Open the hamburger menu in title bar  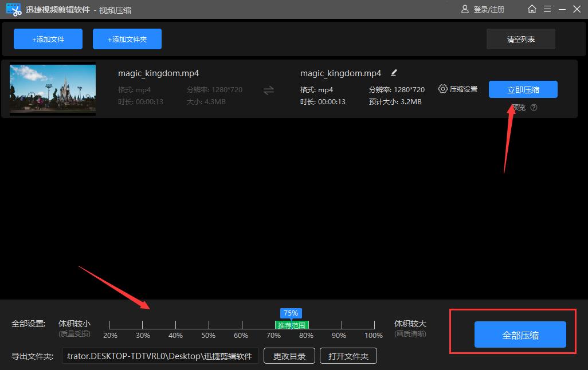point(547,9)
